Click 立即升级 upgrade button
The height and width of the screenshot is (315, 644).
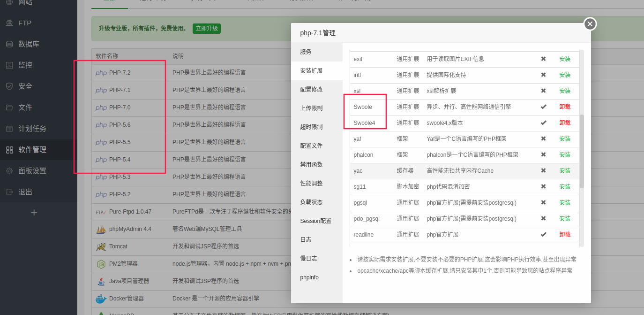click(207, 29)
